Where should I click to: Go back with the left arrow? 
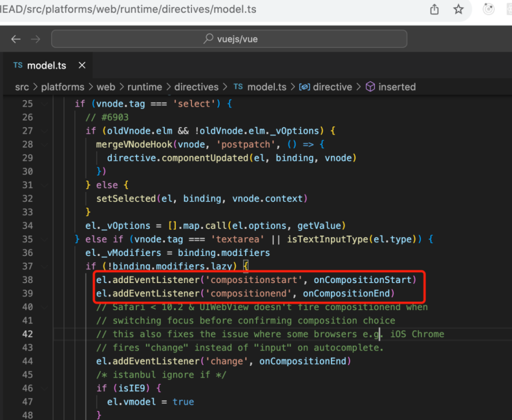pyautogui.click(x=15, y=39)
